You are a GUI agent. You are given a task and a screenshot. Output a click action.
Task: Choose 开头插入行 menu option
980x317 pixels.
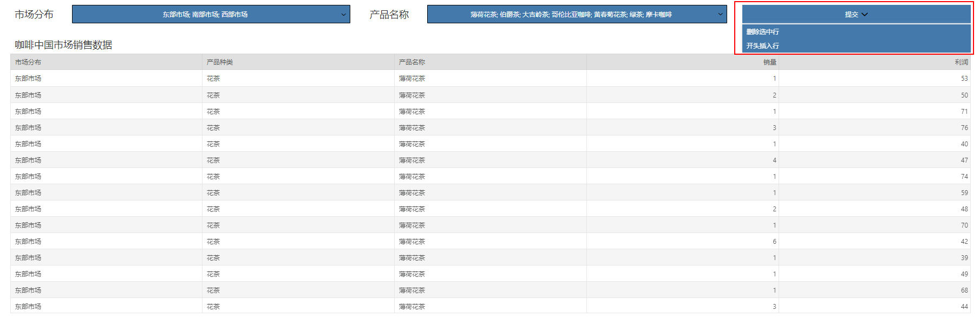(x=762, y=46)
